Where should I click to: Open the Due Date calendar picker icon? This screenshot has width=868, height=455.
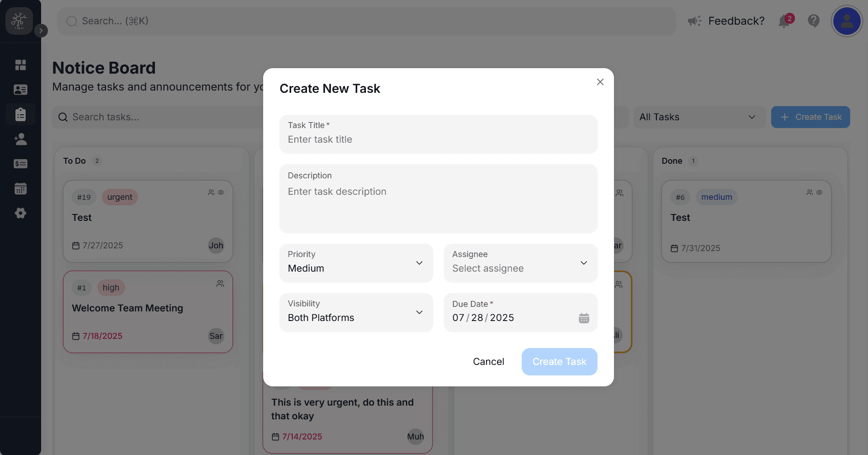click(584, 318)
